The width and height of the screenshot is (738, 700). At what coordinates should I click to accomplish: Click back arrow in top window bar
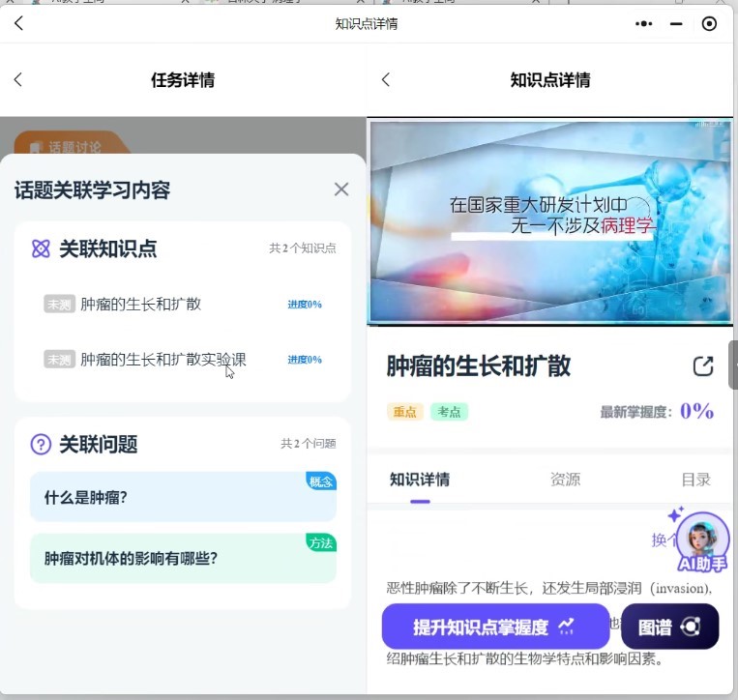pyautogui.click(x=18, y=23)
